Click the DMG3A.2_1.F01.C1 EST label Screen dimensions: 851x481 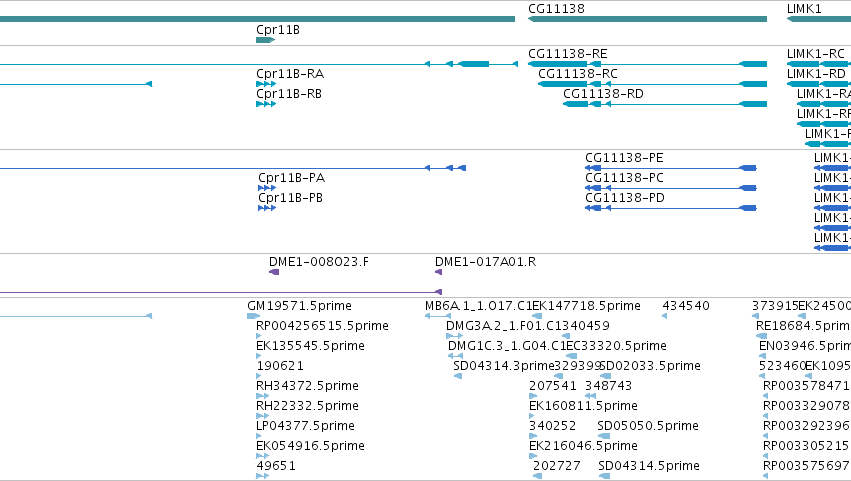[503, 326]
